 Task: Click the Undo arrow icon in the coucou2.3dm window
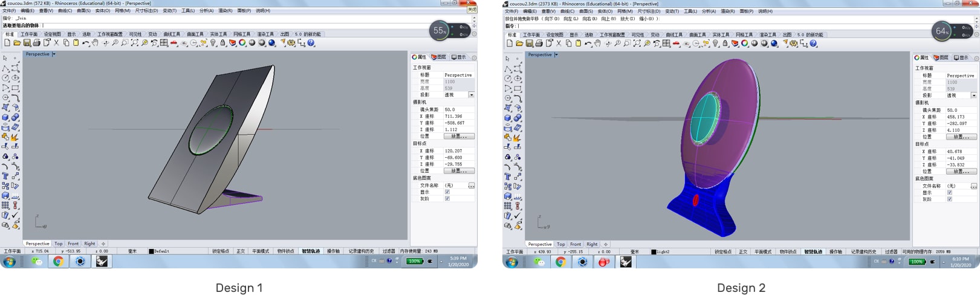pyautogui.click(x=588, y=44)
